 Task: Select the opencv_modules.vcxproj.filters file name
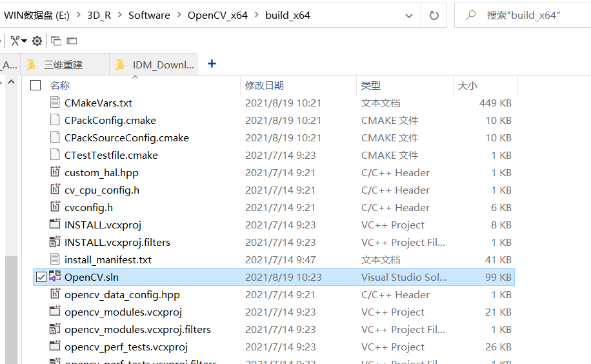[137, 329]
